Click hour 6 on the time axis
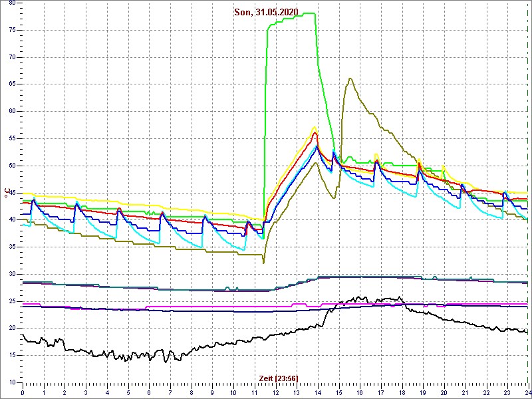The width and height of the screenshot is (532, 399). pos(149,392)
